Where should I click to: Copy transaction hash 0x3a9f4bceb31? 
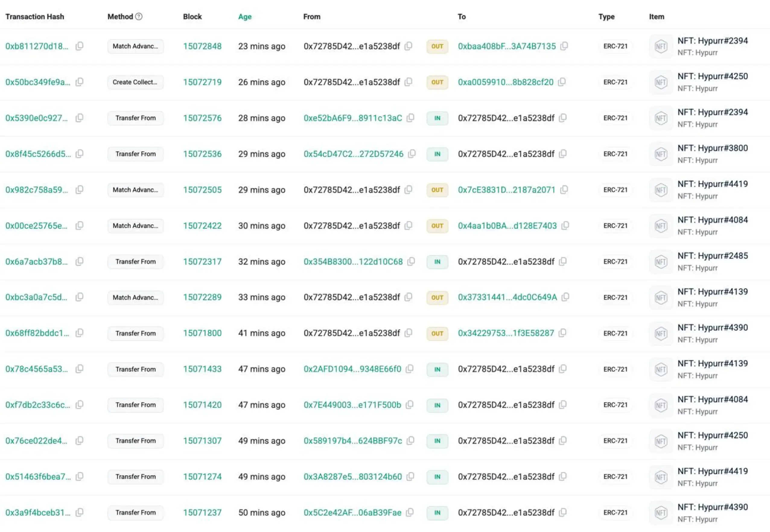(x=79, y=512)
